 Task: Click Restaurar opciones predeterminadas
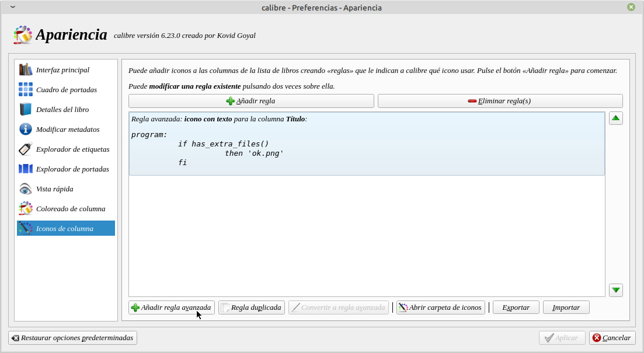click(x=73, y=338)
